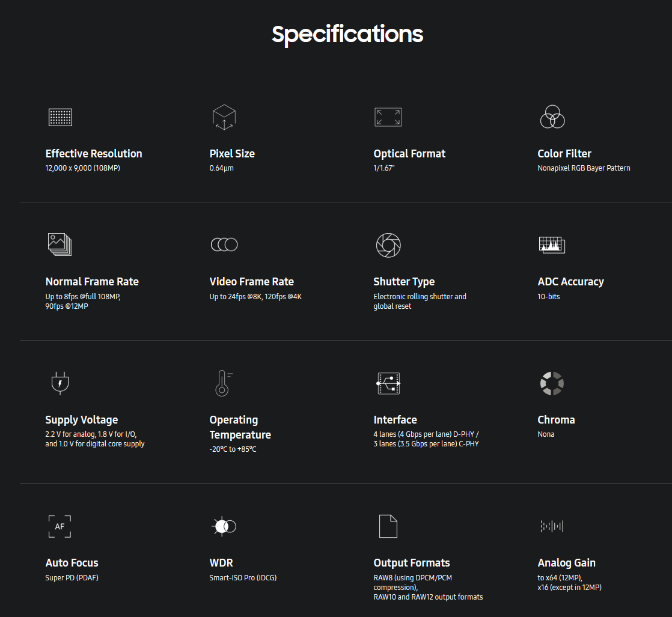Image resolution: width=672 pixels, height=617 pixels.
Task: Click the Operating Temperature thermometer icon
Action: coord(223,383)
